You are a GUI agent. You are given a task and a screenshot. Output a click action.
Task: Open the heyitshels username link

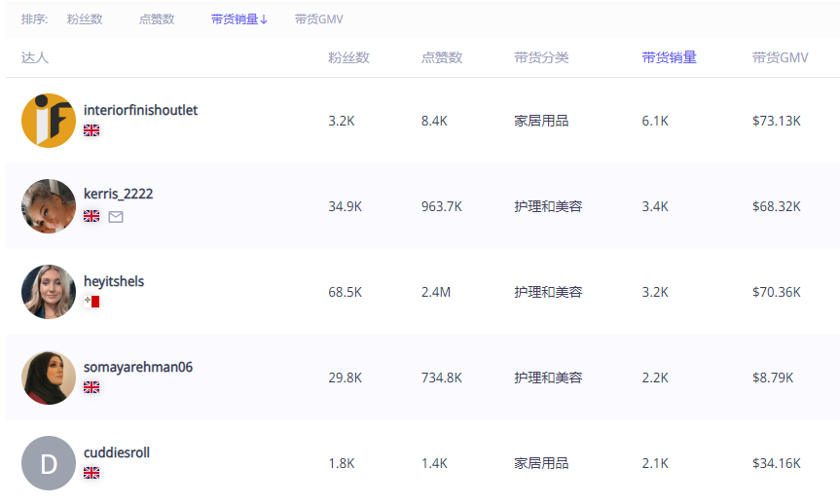click(x=114, y=281)
